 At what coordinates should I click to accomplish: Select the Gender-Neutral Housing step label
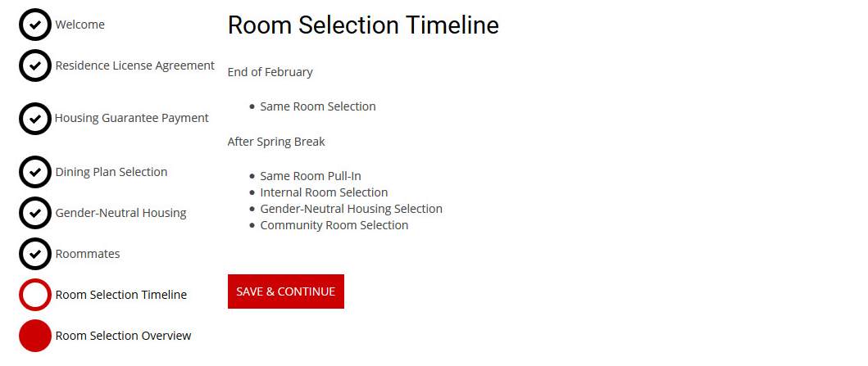coord(120,213)
